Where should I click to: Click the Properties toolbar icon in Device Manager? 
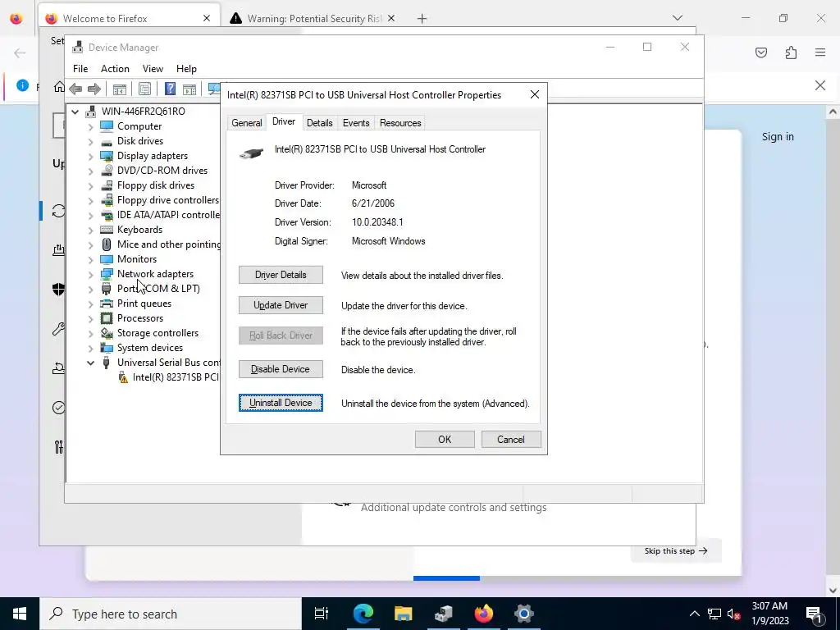point(144,89)
